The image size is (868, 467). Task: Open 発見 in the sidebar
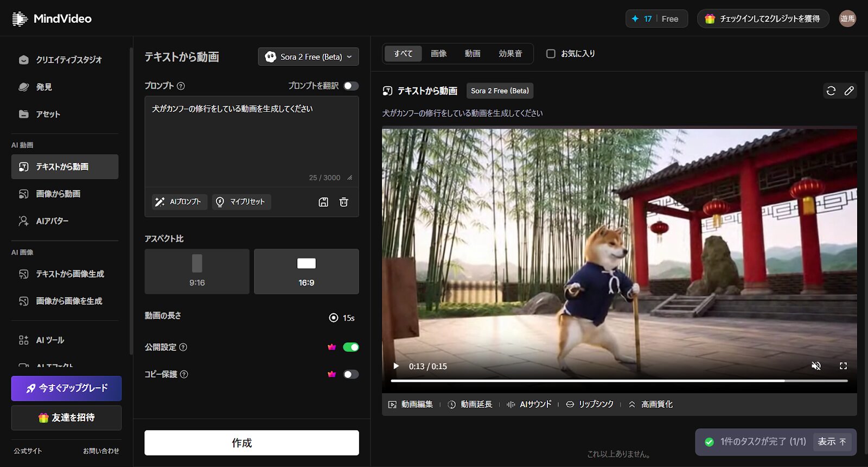coord(65,87)
